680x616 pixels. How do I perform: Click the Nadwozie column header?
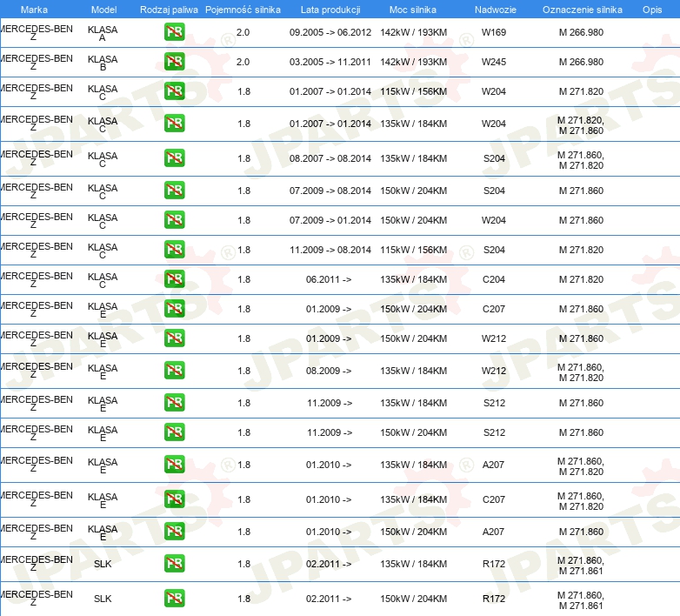493,10
